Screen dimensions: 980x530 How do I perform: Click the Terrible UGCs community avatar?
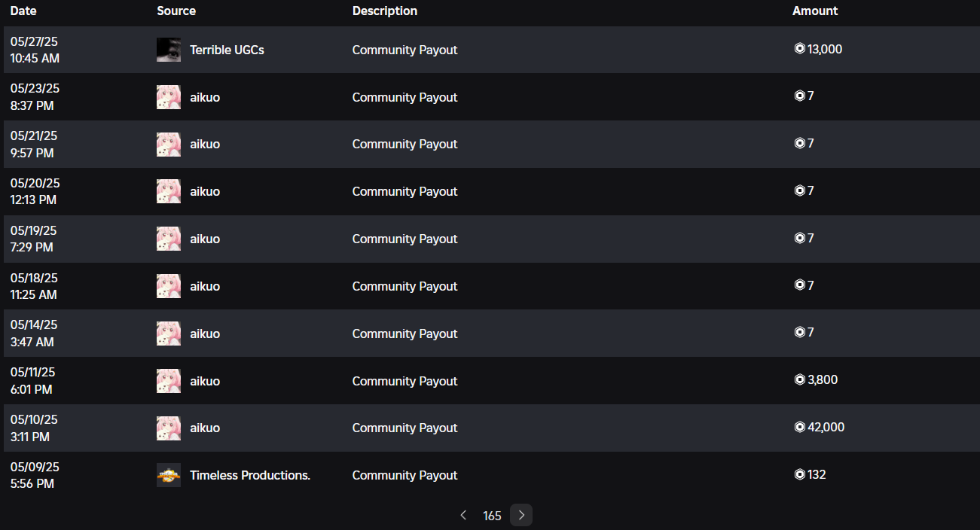click(169, 50)
